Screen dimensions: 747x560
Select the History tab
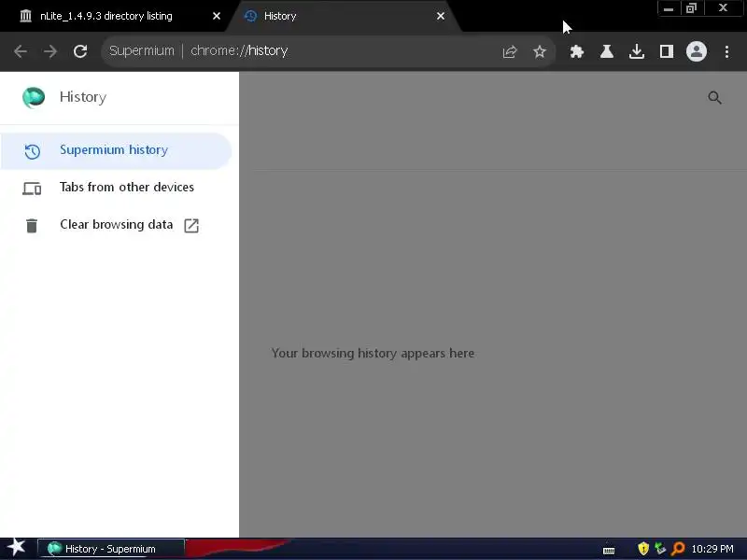pos(343,16)
